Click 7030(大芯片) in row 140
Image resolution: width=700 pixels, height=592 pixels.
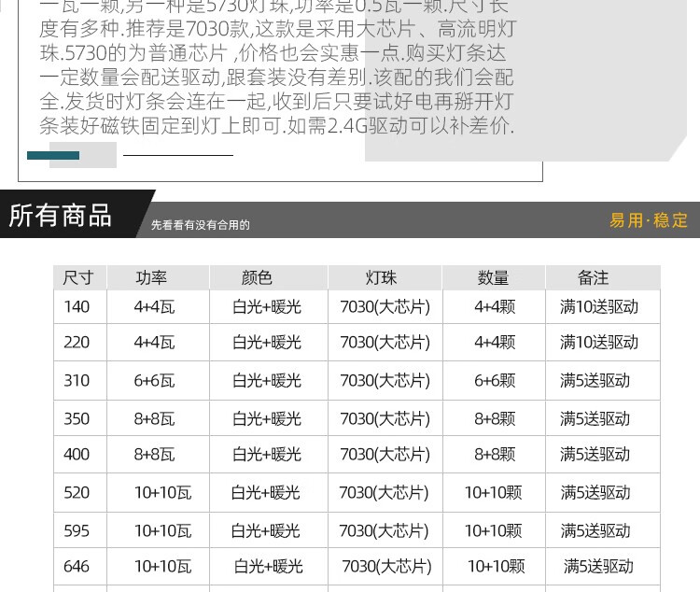click(385, 307)
